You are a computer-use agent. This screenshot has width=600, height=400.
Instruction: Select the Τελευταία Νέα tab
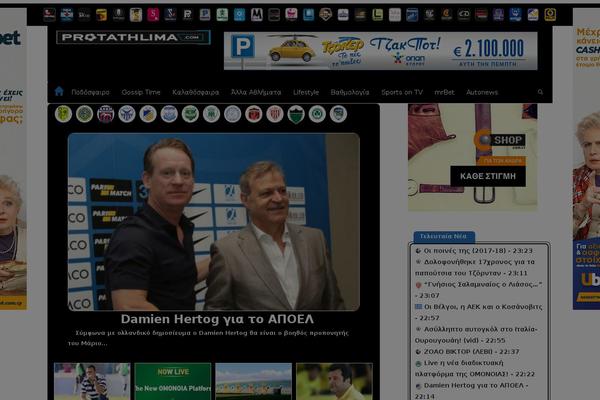444,236
